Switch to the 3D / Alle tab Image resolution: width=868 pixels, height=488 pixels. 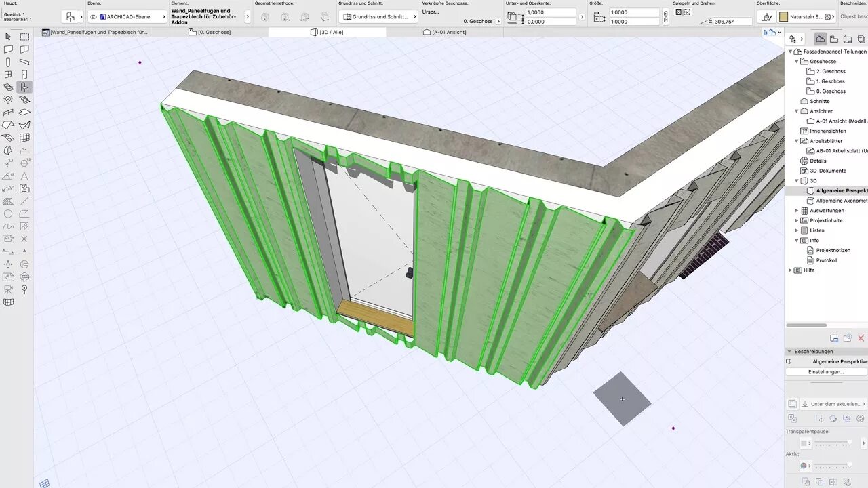click(x=327, y=32)
